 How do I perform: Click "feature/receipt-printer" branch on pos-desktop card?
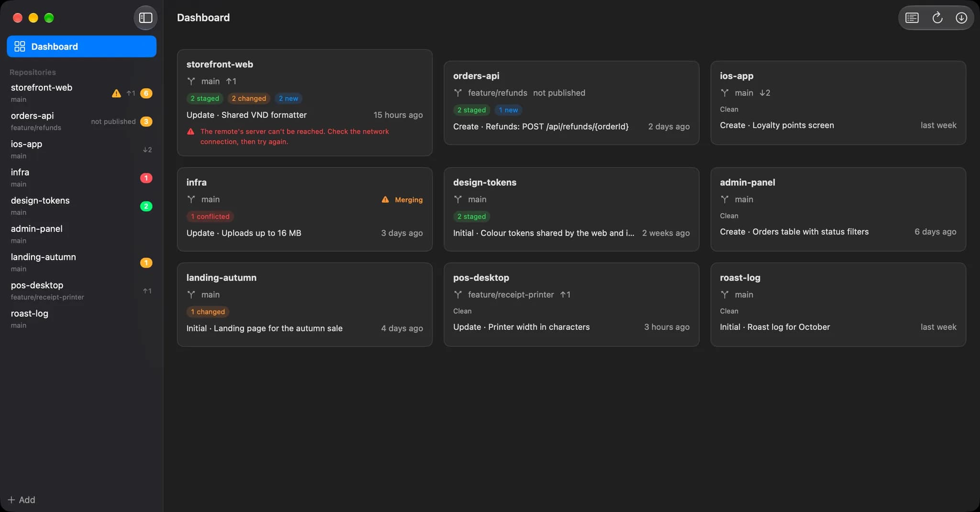pyautogui.click(x=511, y=295)
